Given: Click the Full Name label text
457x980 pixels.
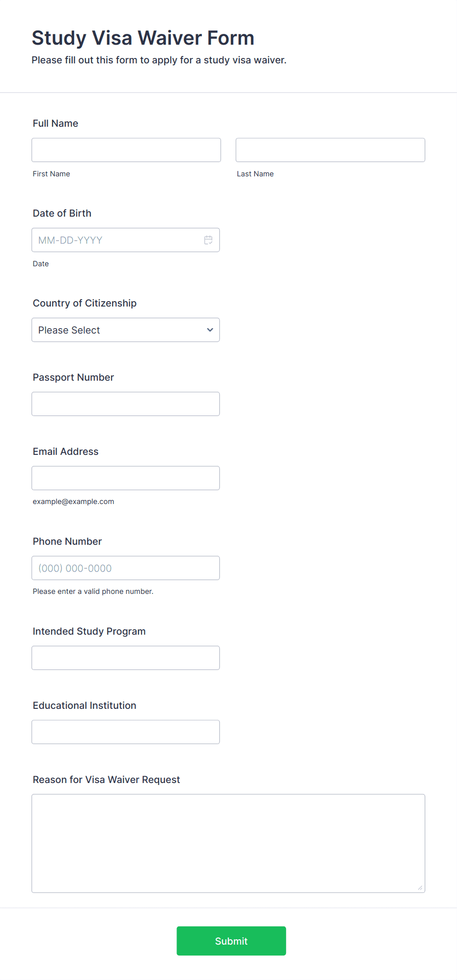Looking at the screenshot, I should (56, 123).
